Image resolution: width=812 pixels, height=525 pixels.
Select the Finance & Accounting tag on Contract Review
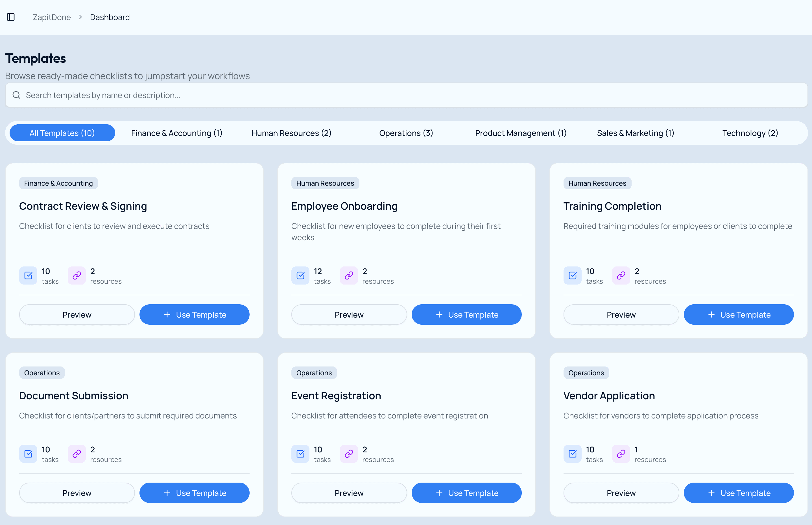tap(58, 183)
